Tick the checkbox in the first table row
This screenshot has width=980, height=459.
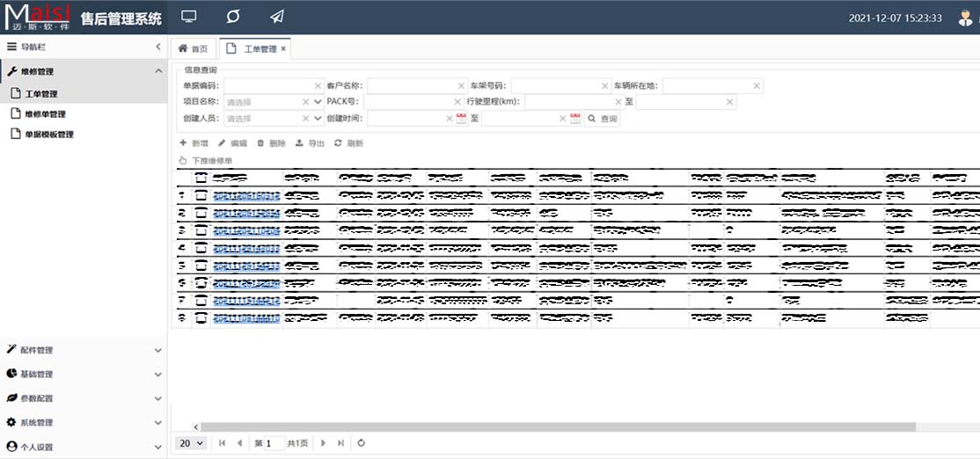point(201,196)
